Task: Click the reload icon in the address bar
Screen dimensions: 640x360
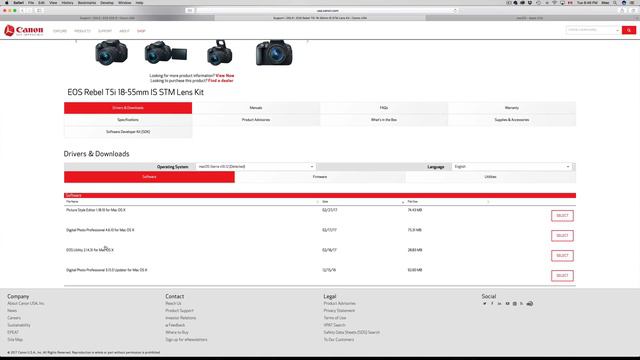Action: point(455,10)
